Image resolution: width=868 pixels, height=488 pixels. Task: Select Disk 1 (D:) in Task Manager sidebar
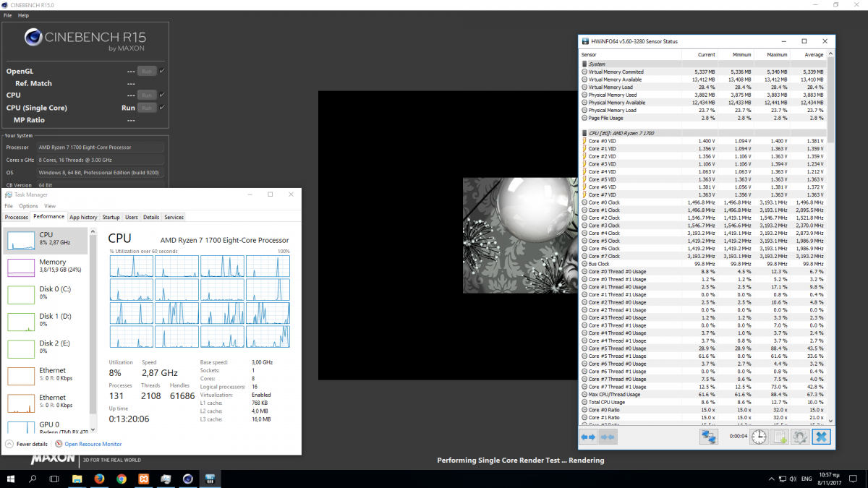pyautogui.click(x=46, y=321)
